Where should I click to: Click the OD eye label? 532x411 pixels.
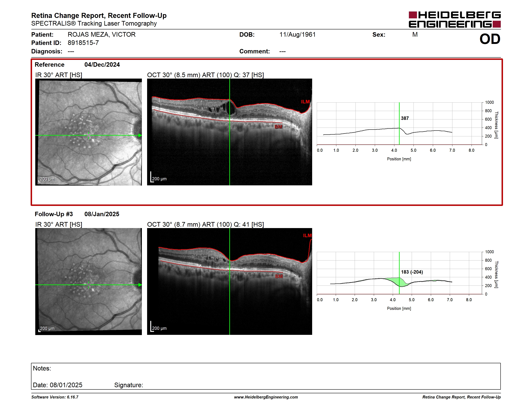[490, 39]
